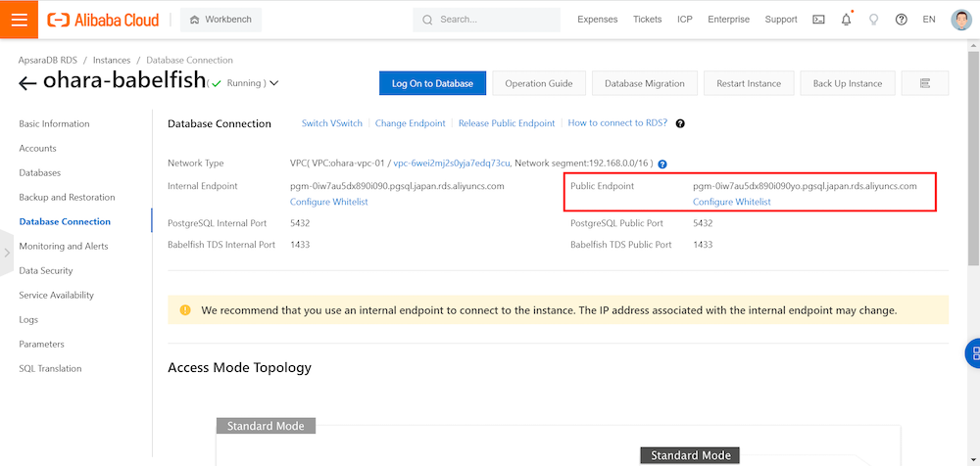The height and width of the screenshot is (466, 980).
Task: Click Log On to Database button
Action: coord(432,83)
